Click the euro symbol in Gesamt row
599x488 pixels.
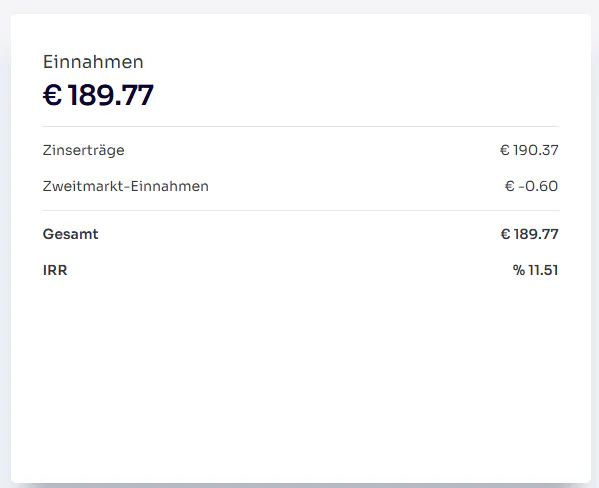(505, 234)
